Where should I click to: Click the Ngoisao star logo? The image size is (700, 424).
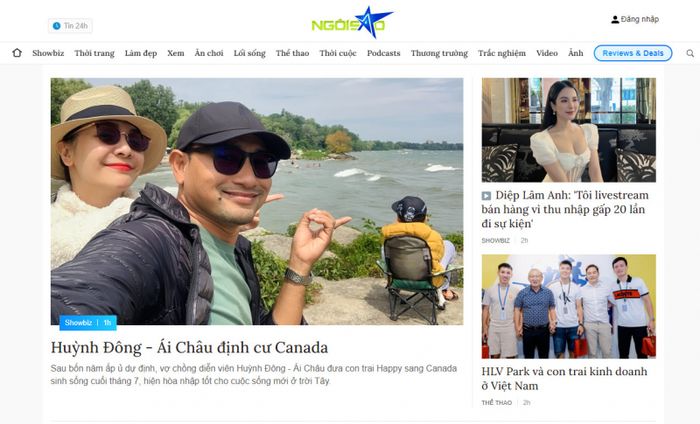coord(352,22)
